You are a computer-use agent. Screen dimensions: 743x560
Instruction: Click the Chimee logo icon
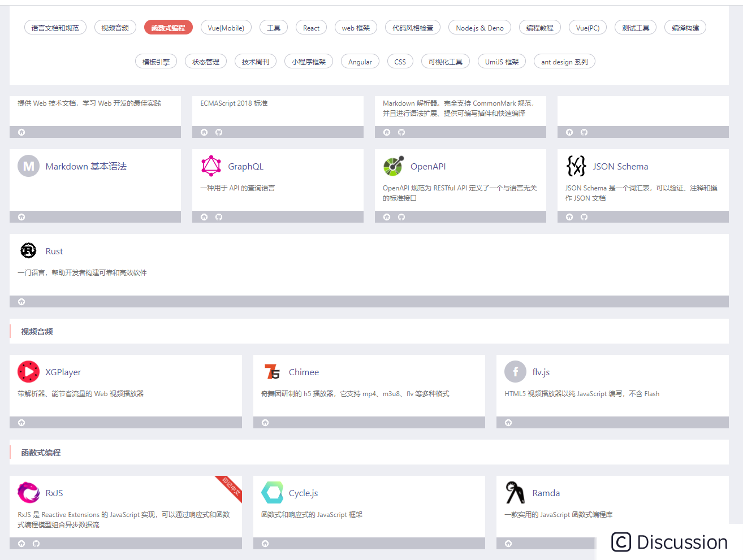pyautogui.click(x=272, y=372)
